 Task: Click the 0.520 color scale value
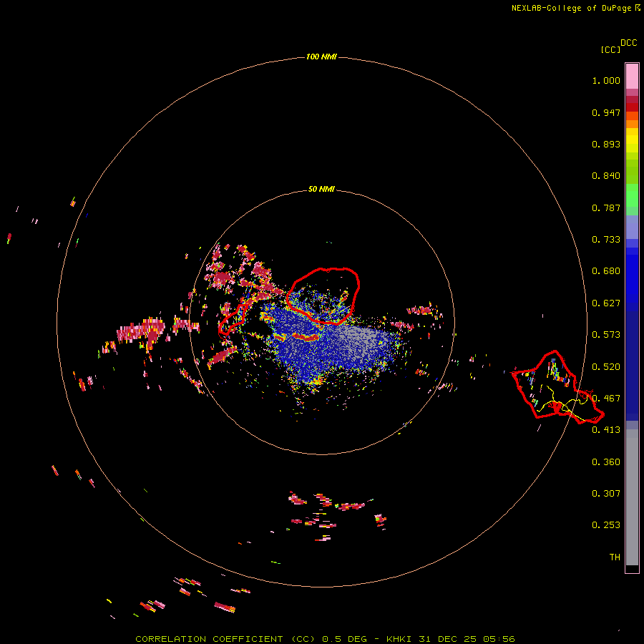606,367
